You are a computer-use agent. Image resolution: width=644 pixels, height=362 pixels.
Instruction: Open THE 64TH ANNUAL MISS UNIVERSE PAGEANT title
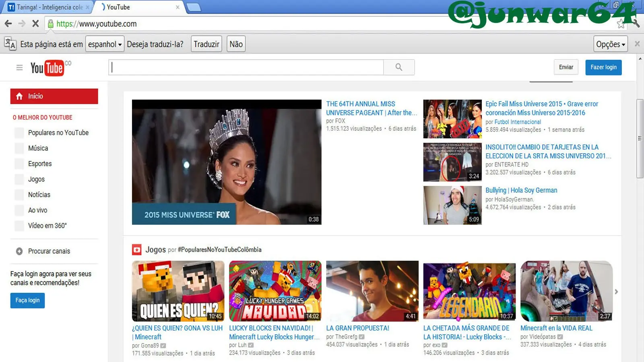point(372,108)
